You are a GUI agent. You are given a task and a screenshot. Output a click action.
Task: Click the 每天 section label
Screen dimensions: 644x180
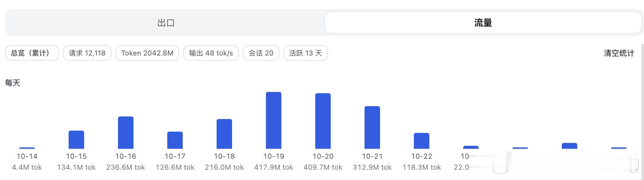(13, 83)
